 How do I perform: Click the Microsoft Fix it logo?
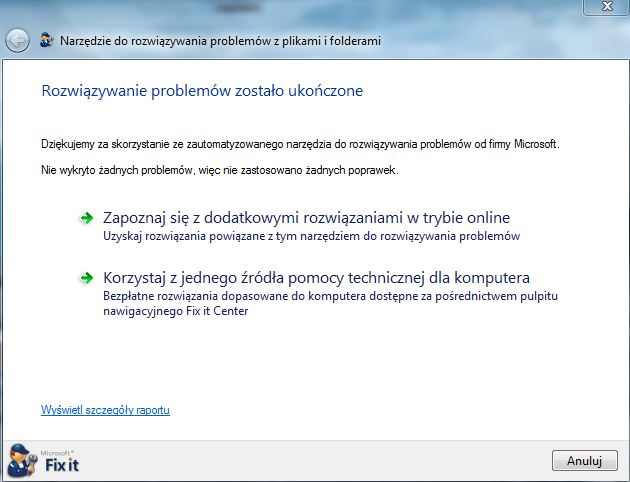click(44, 461)
